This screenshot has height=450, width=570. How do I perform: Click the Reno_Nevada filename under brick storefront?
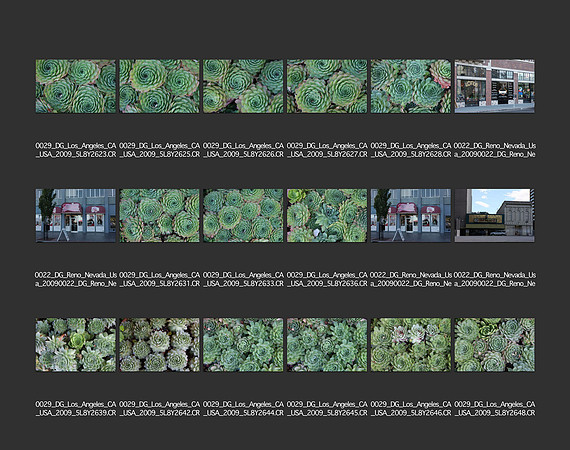pos(495,150)
